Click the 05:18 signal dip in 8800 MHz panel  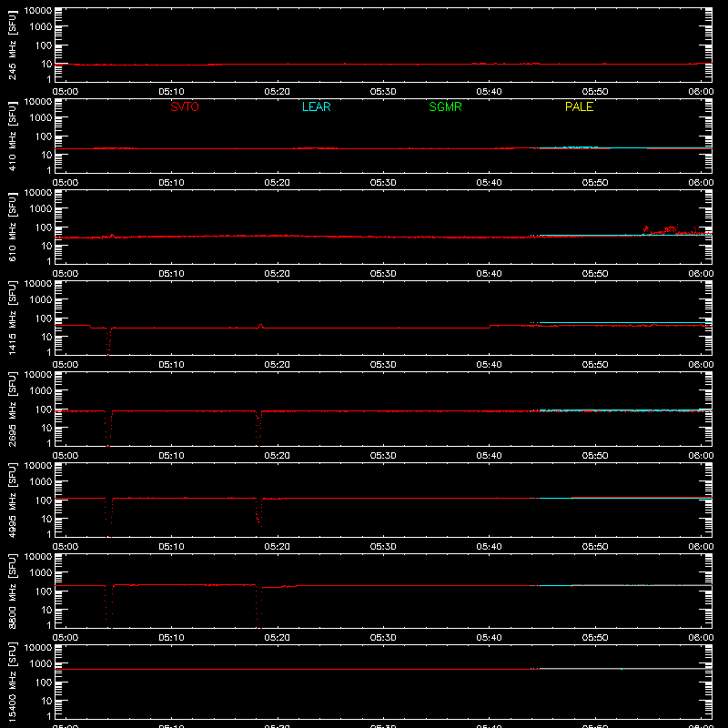(258, 606)
